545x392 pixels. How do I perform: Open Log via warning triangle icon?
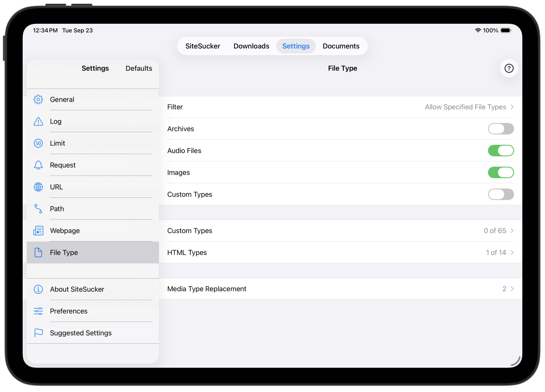pyautogui.click(x=38, y=121)
